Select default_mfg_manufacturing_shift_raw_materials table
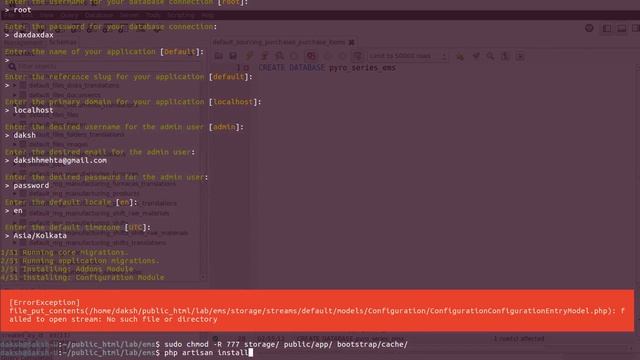The image size is (640, 360). tap(99, 213)
